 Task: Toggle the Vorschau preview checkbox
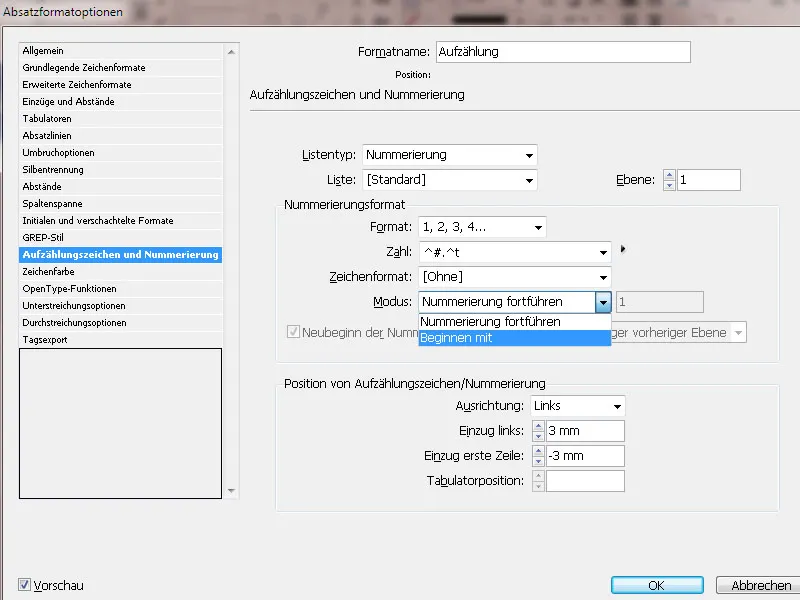pyautogui.click(x=24, y=585)
